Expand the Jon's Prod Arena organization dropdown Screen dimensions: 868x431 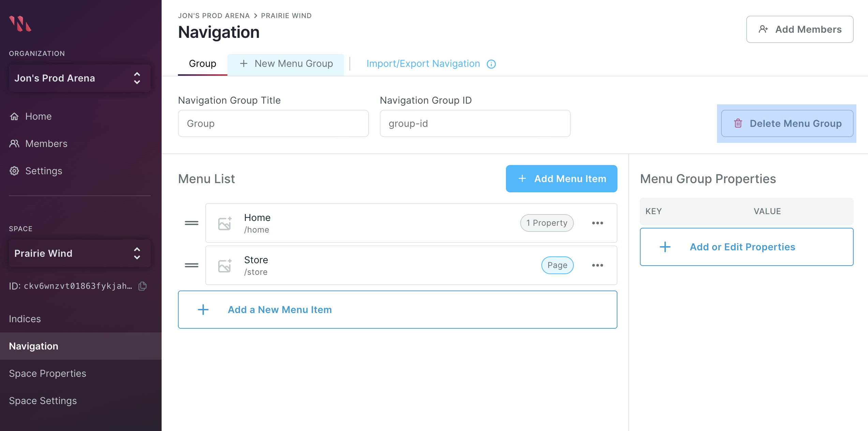click(79, 78)
